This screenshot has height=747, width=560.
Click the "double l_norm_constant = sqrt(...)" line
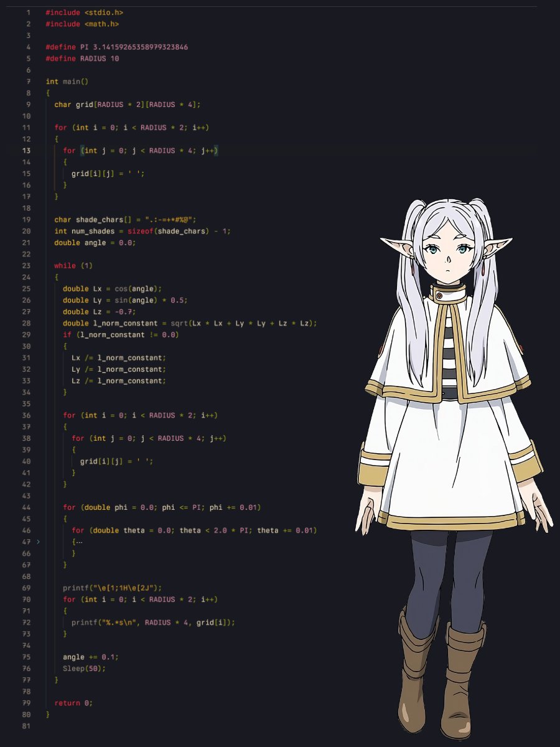pos(190,323)
